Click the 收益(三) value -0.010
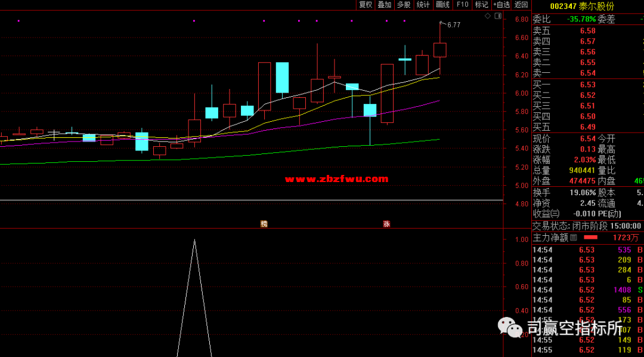The height and width of the screenshot is (357, 644). 584,214
